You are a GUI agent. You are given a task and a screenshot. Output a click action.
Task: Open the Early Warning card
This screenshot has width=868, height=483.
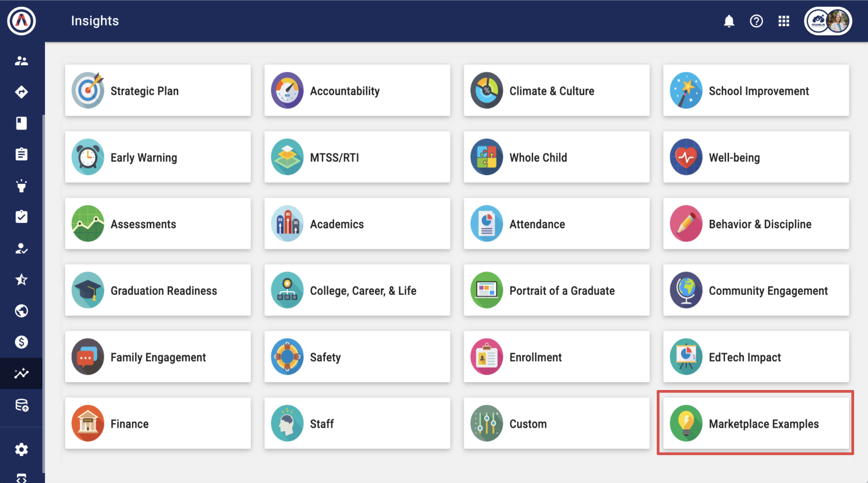coord(158,157)
